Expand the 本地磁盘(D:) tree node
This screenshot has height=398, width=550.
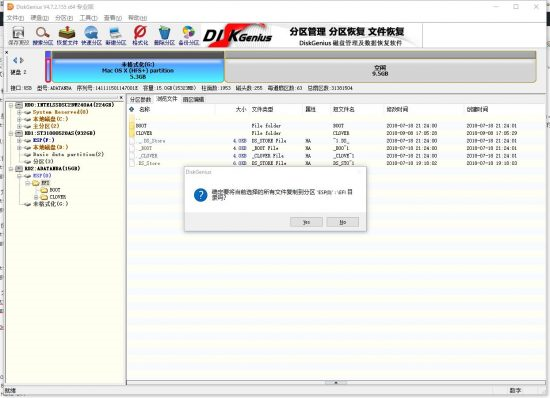click(19, 147)
